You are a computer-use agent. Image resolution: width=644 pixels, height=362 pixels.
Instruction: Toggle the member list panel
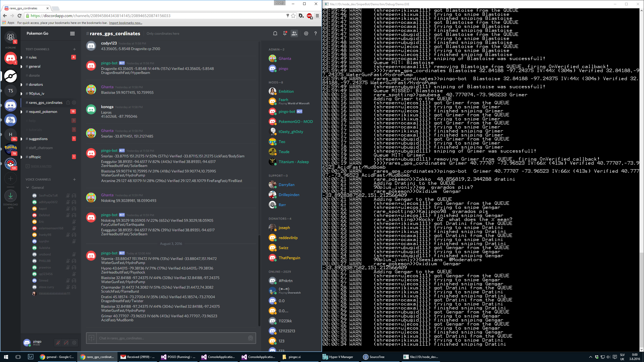pyautogui.click(x=294, y=33)
